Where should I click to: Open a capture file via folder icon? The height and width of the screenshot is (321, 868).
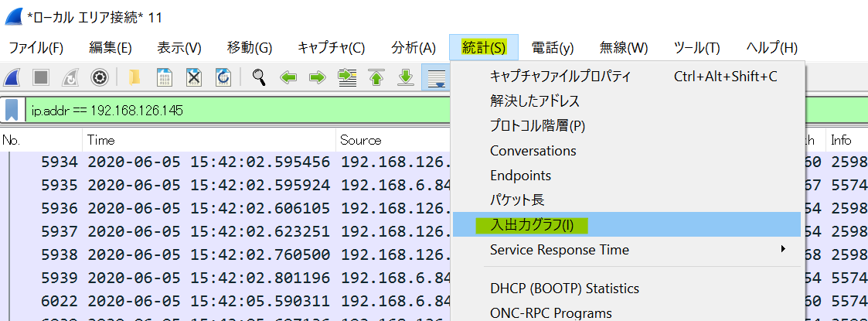click(134, 77)
